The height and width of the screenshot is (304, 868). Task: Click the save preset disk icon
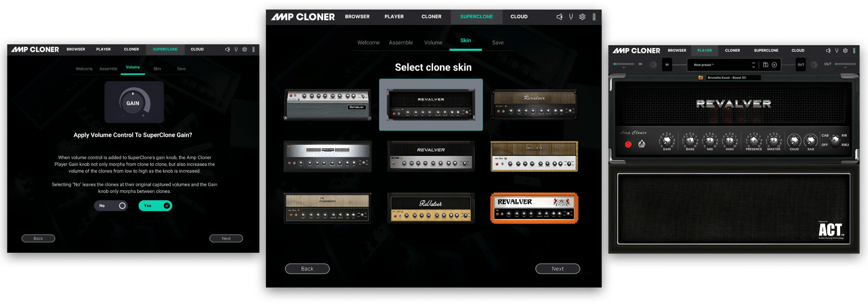766,65
